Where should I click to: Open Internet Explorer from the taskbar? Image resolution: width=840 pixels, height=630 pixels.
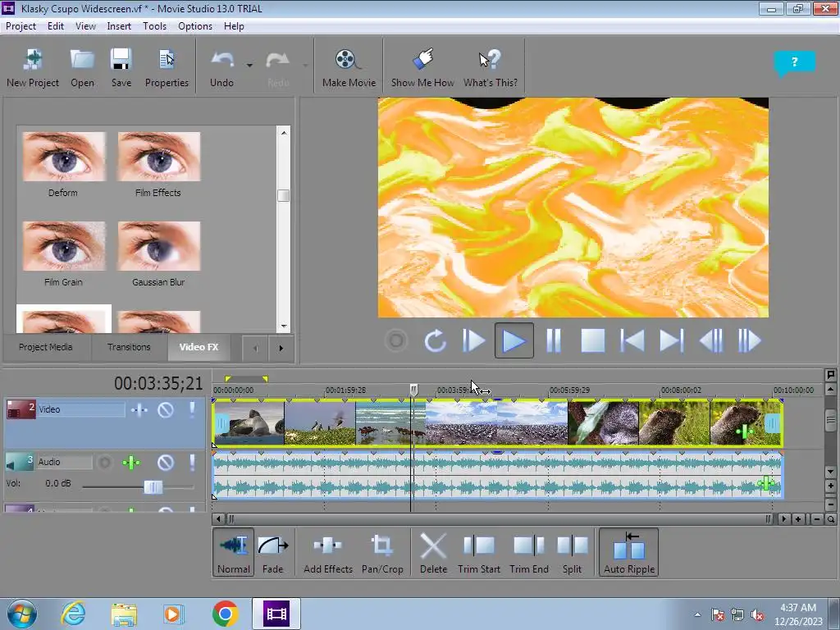(73, 614)
